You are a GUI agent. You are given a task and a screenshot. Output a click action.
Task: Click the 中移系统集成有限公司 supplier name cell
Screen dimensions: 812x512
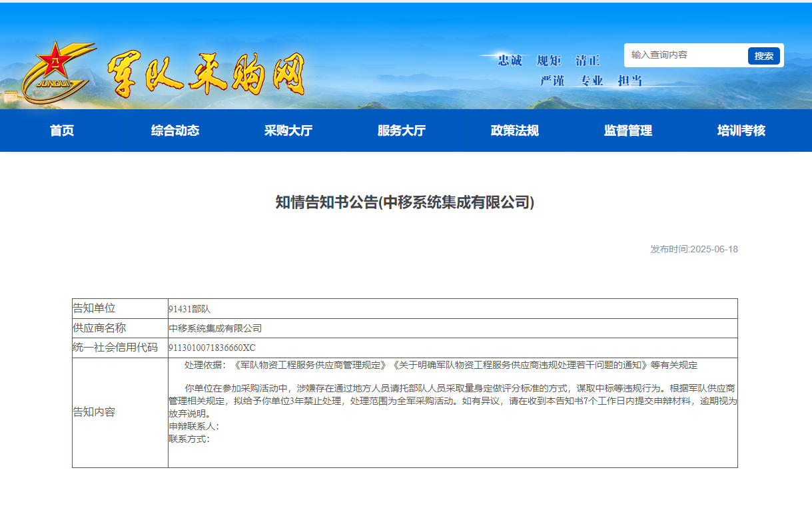(215, 328)
